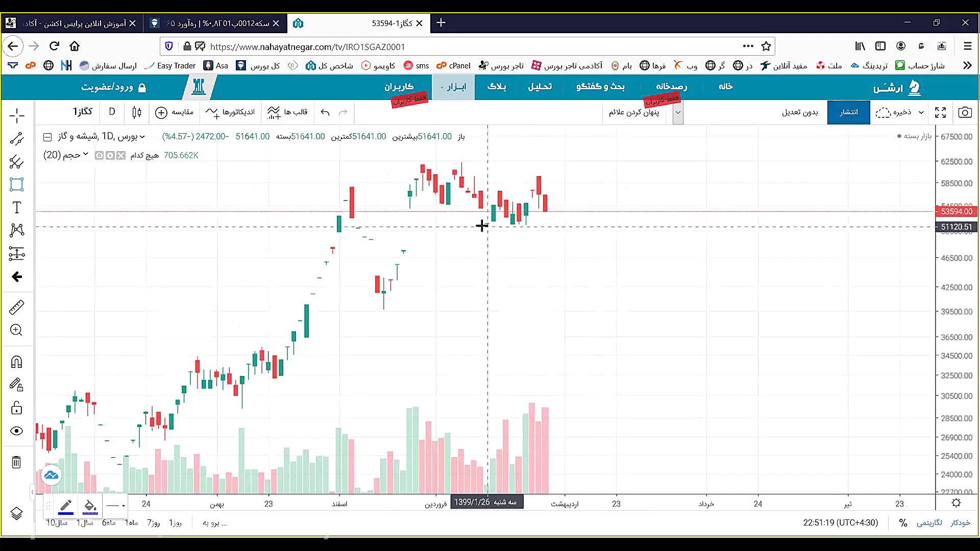This screenshot has width=980, height=551.
Task: Toggle magnet mode on sidebar
Action: click(16, 362)
